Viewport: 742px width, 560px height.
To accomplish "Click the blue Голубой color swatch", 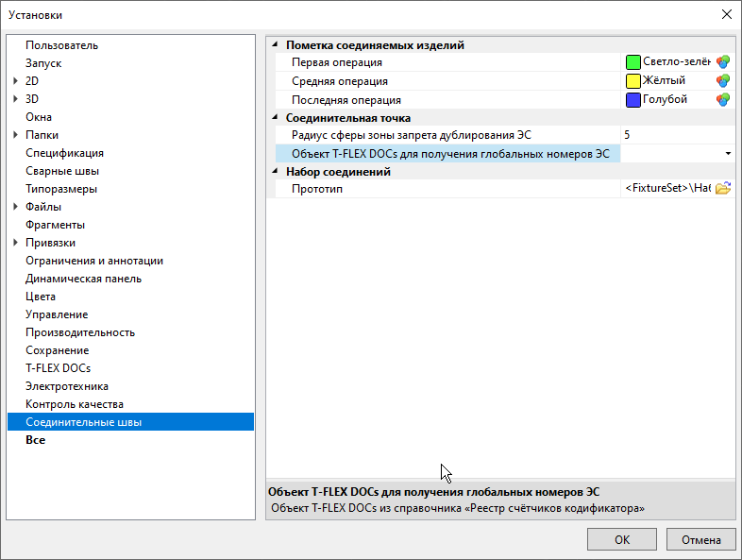I will 633,99.
